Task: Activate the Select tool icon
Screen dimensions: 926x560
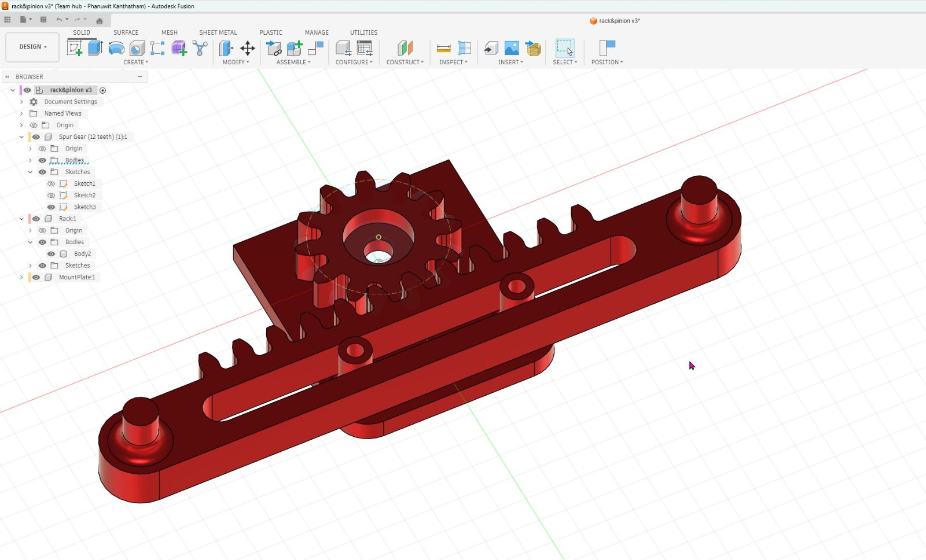Action: click(565, 48)
